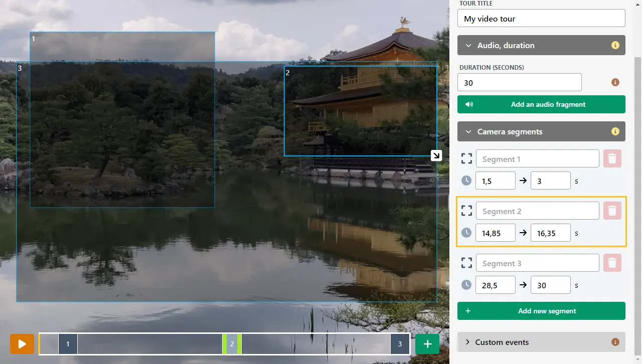Click the Add new segment button
This screenshot has height=364, width=642.
[541, 311]
